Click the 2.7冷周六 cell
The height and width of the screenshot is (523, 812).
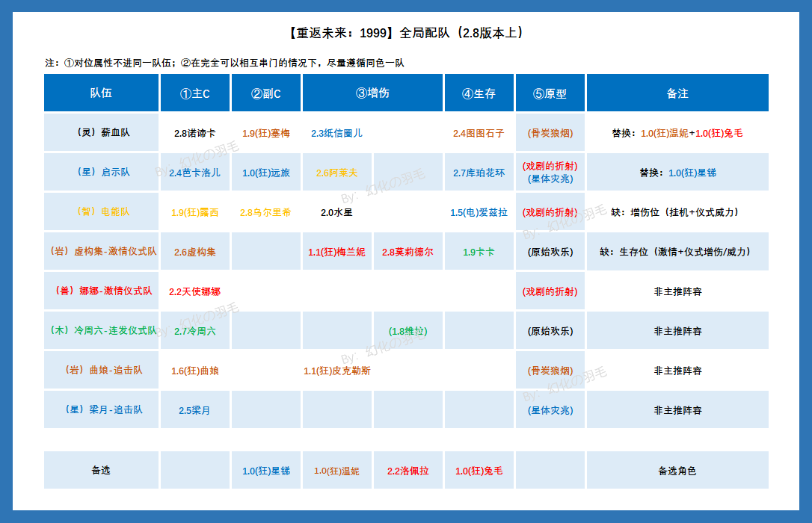(x=194, y=331)
